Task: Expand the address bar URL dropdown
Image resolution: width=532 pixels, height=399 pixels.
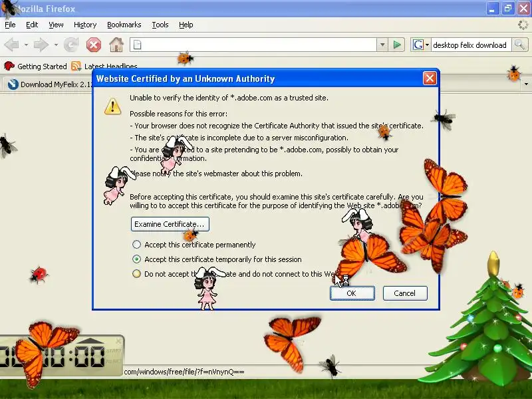Action: pyautogui.click(x=382, y=45)
